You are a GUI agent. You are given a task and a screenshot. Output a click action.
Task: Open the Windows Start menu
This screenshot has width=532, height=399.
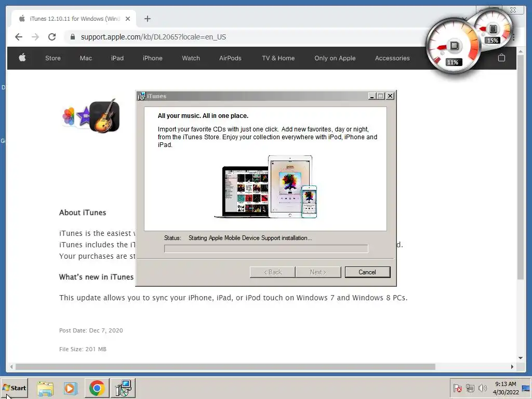pos(14,388)
